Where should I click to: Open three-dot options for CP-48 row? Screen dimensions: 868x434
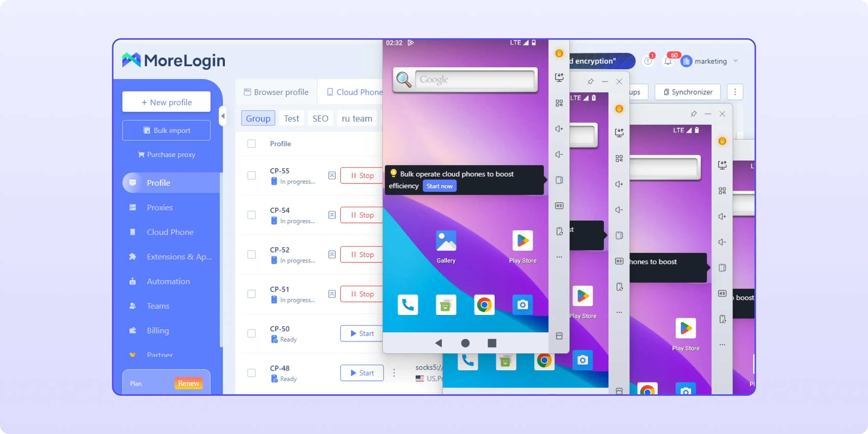pyautogui.click(x=394, y=373)
